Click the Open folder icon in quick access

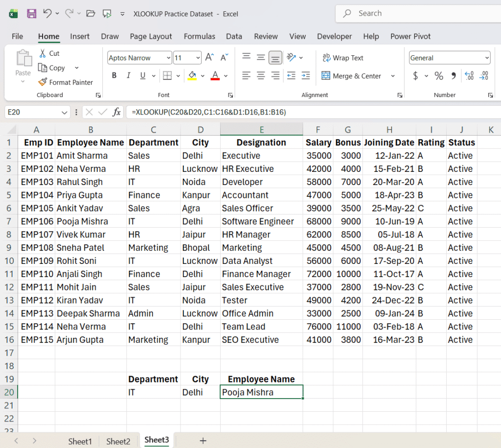91,13
